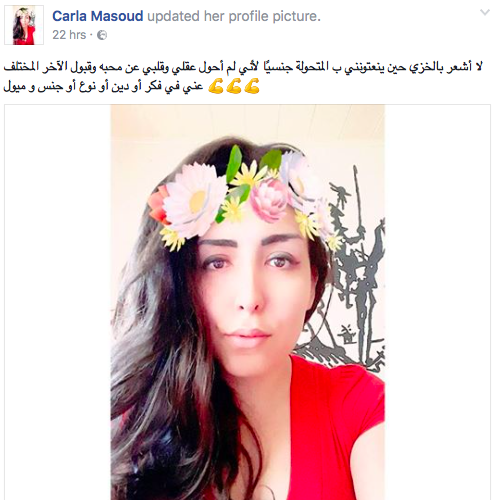Click the white area right of the photo
498x500 pixels.
pos(437,302)
